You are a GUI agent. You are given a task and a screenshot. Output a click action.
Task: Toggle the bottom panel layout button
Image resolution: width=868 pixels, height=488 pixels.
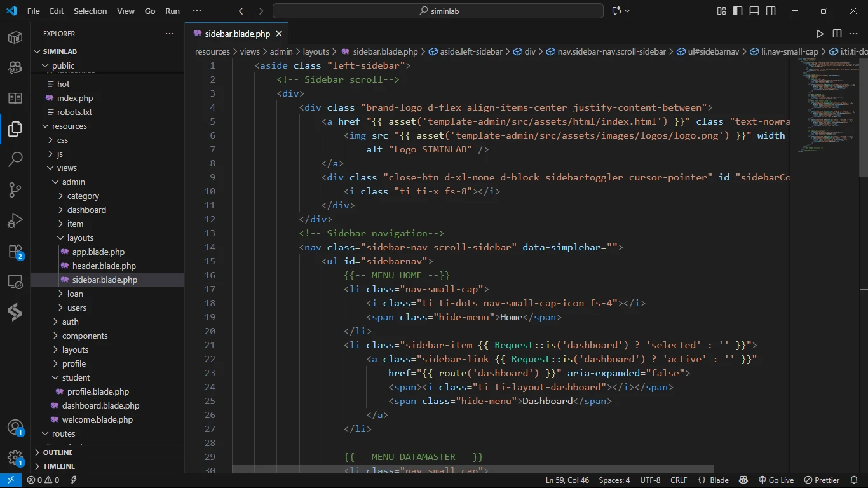[754, 11]
